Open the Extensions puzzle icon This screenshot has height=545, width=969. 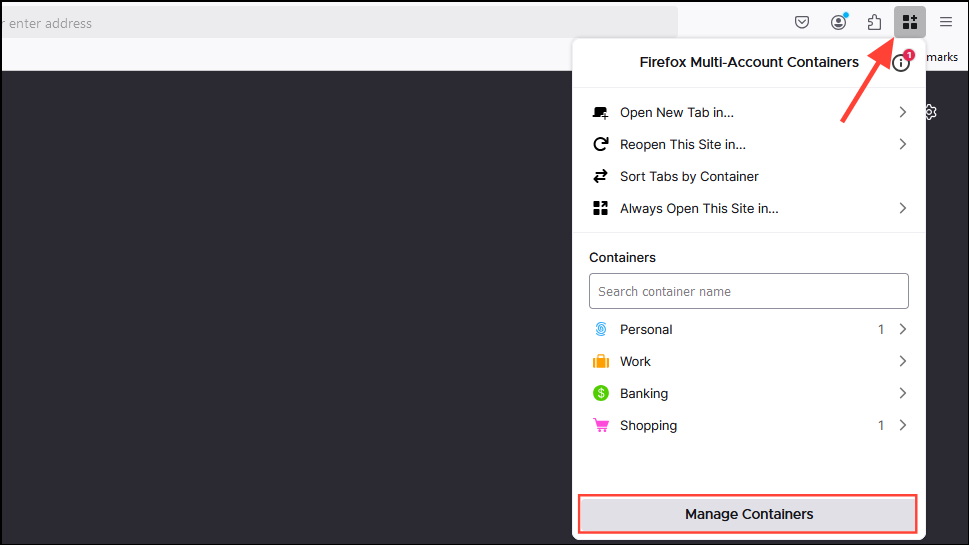tap(874, 22)
